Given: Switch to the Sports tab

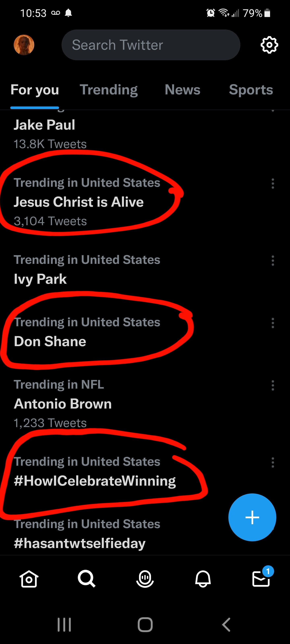Looking at the screenshot, I should click(x=251, y=90).
